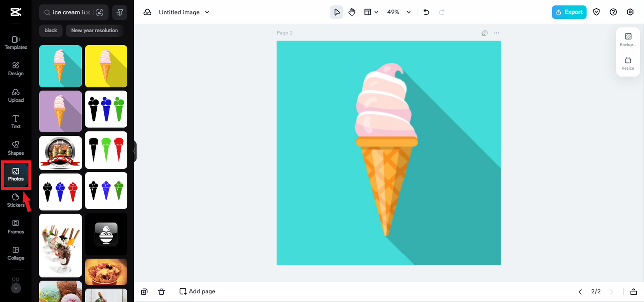The width and height of the screenshot is (644, 302).
Task: Choose black, blue, green cones thumbnail
Action: click(x=106, y=109)
